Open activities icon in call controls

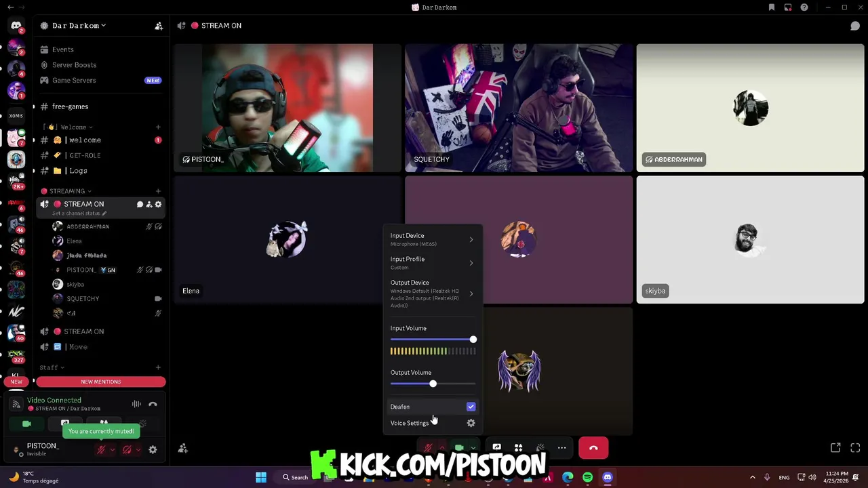click(x=518, y=448)
